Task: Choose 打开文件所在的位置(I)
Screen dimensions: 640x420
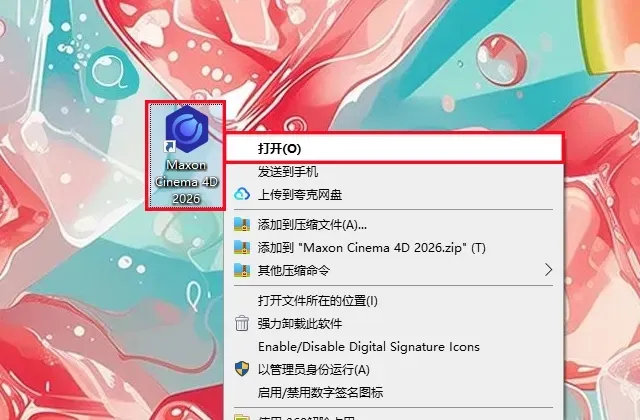Action: coord(318,301)
